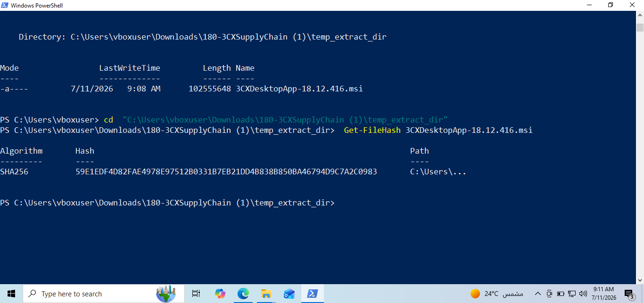Screen dimensions: 644x303
Task: Open the Windows Start menu
Action: pos(11,294)
